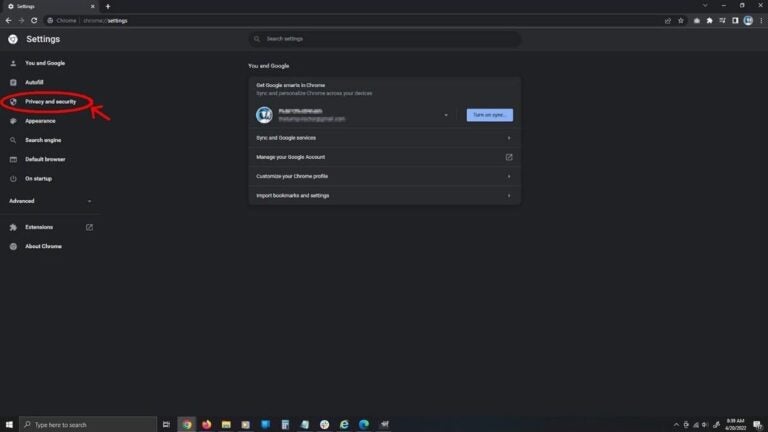768x432 pixels.
Task: Reload the page with the refresh icon
Action: pos(34,20)
